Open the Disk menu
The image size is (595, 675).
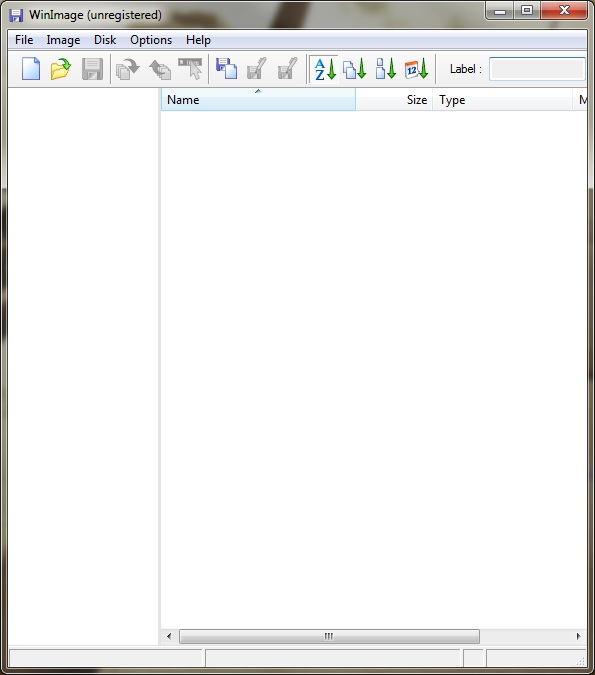pos(105,40)
